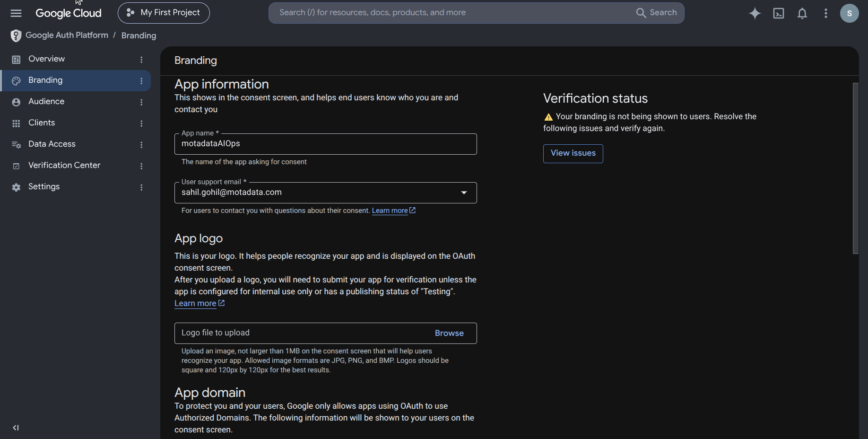Click the Settings gear icon in sidebar

click(x=16, y=187)
